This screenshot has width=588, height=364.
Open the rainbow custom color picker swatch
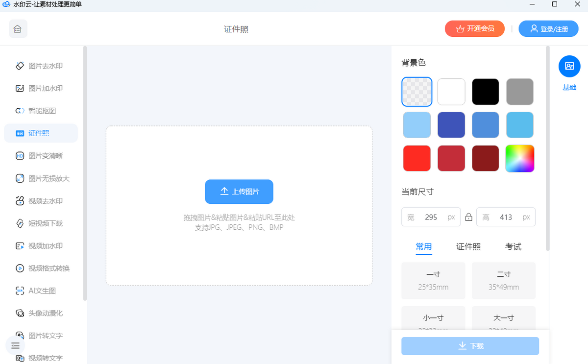tap(520, 158)
